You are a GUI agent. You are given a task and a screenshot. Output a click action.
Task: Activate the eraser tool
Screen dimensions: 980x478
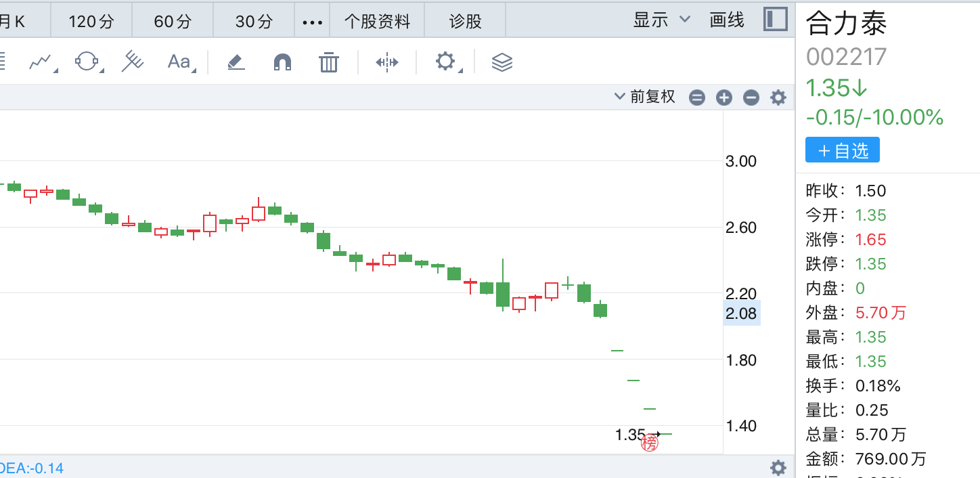click(x=236, y=62)
